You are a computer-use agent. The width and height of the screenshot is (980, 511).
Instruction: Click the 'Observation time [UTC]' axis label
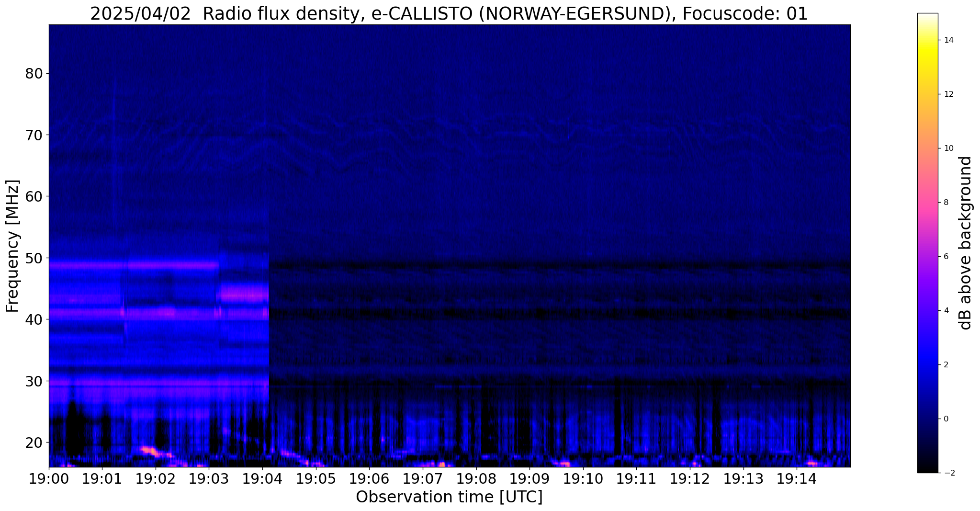point(449,497)
